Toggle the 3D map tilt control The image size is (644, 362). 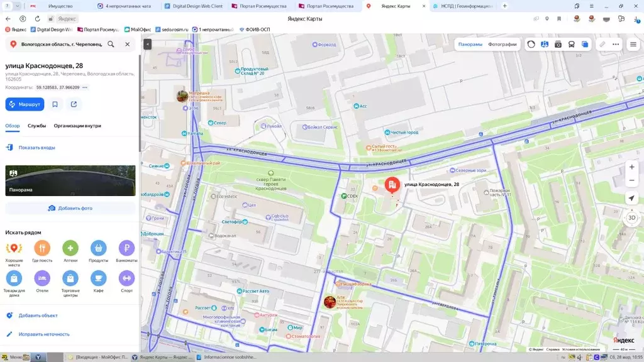(x=631, y=217)
